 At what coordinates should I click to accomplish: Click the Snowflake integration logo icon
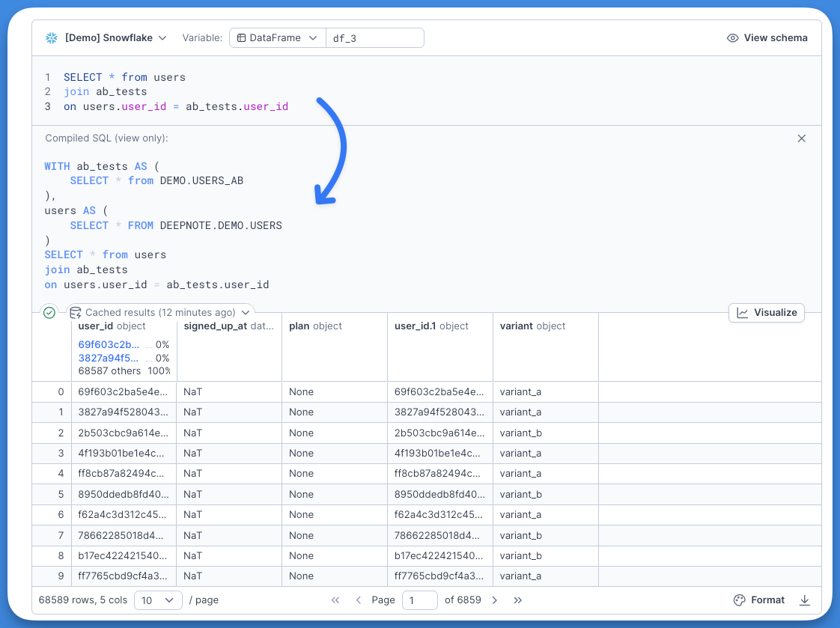pyautogui.click(x=52, y=38)
